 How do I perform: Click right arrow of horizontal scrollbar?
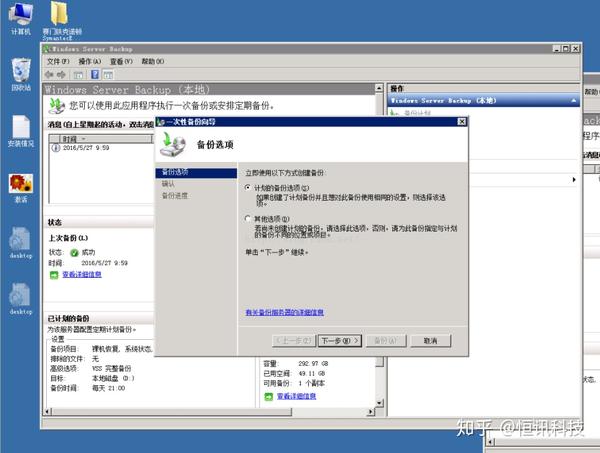(370, 412)
